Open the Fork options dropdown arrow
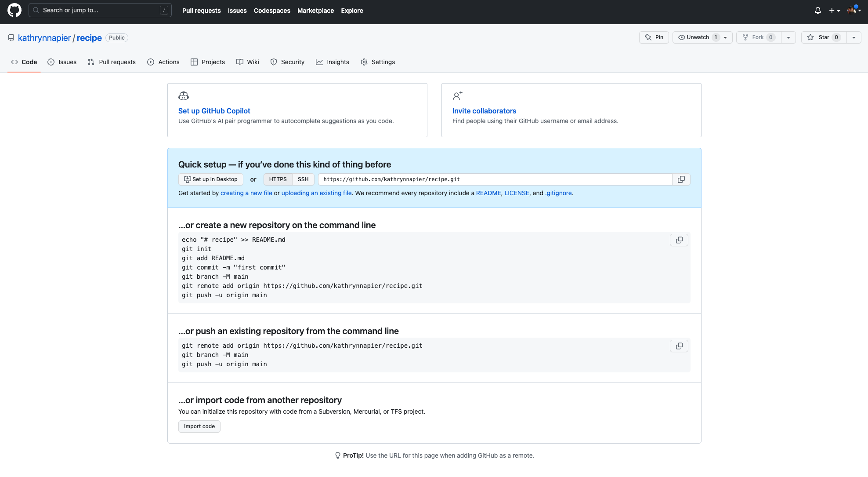 coord(788,37)
